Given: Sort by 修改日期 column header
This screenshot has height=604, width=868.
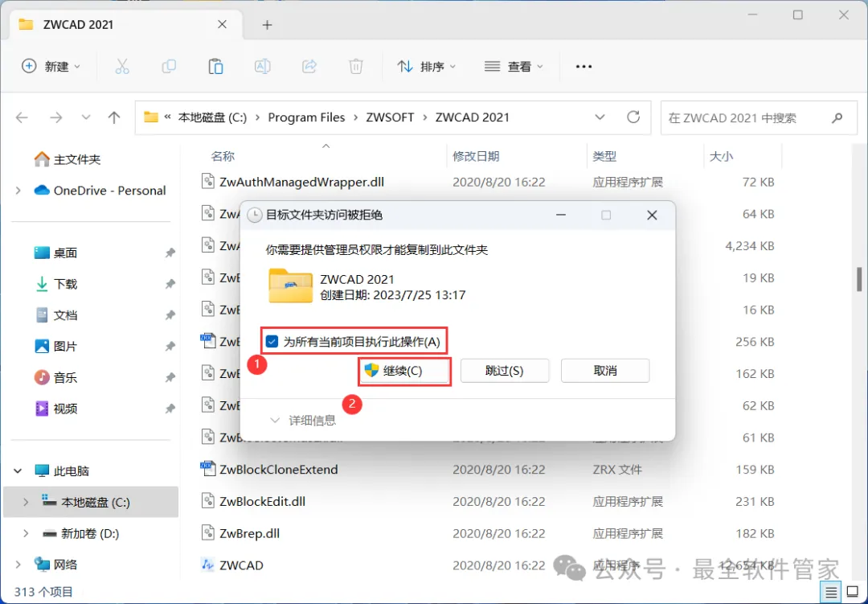Looking at the screenshot, I should point(476,156).
